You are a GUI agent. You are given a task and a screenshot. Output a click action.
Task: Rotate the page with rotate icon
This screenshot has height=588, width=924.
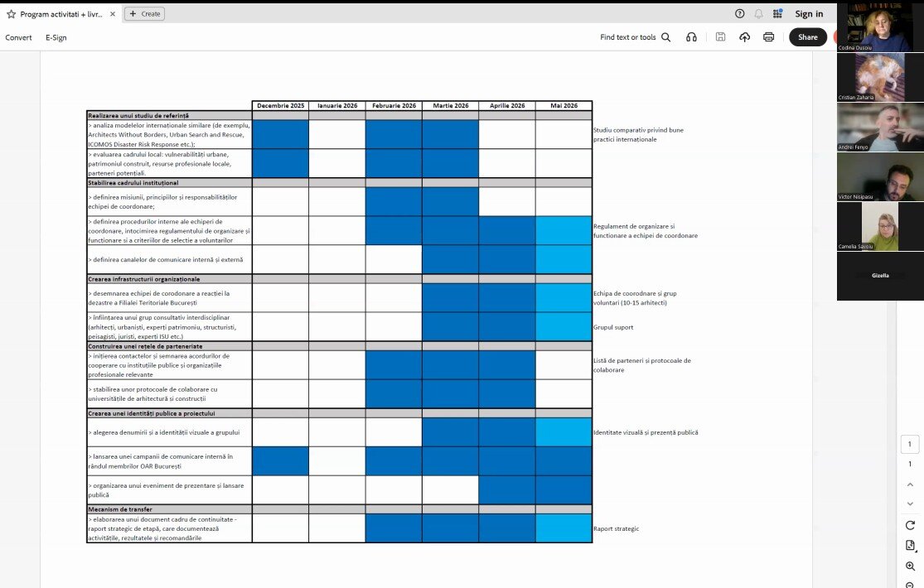(910, 525)
